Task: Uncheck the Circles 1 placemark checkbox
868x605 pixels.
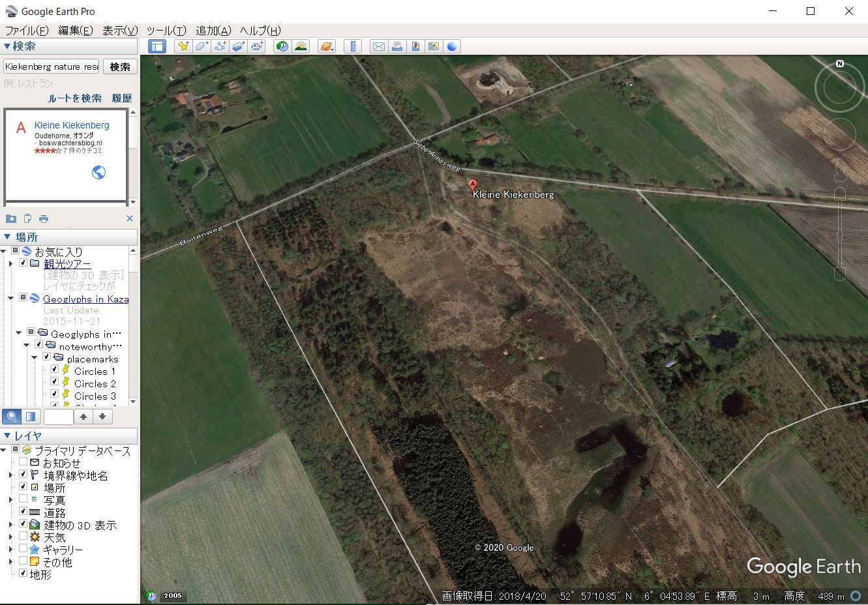Action: point(55,370)
